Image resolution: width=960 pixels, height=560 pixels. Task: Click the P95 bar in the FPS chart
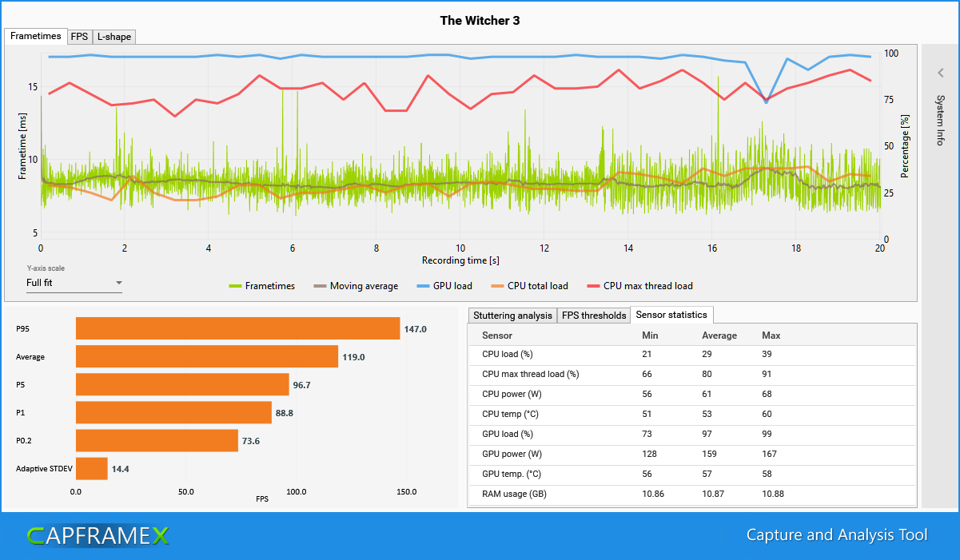(237, 328)
